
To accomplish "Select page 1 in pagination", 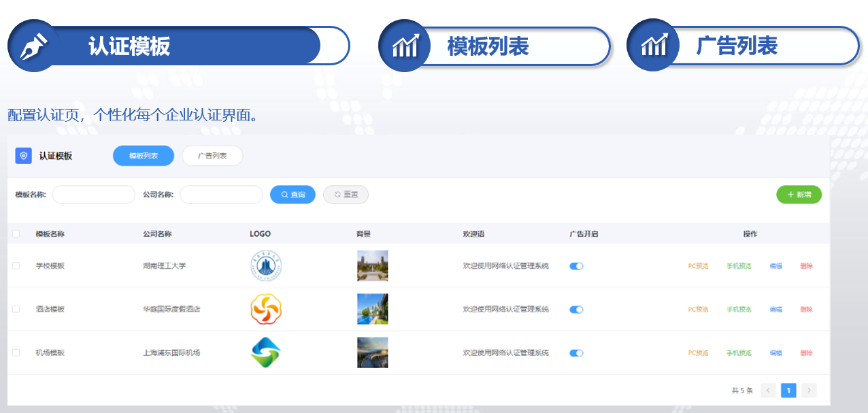I will [788, 391].
